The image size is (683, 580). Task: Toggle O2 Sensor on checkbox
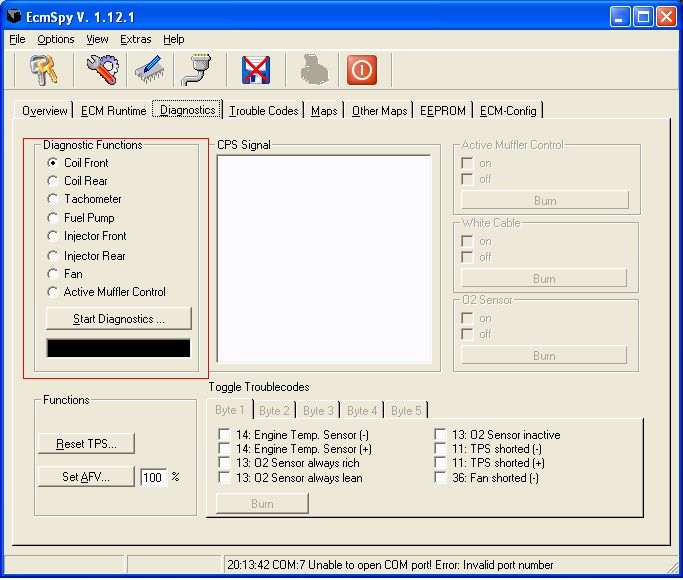467,318
